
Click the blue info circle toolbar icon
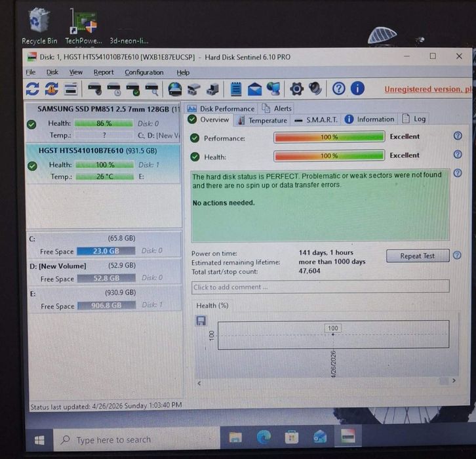pos(357,89)
